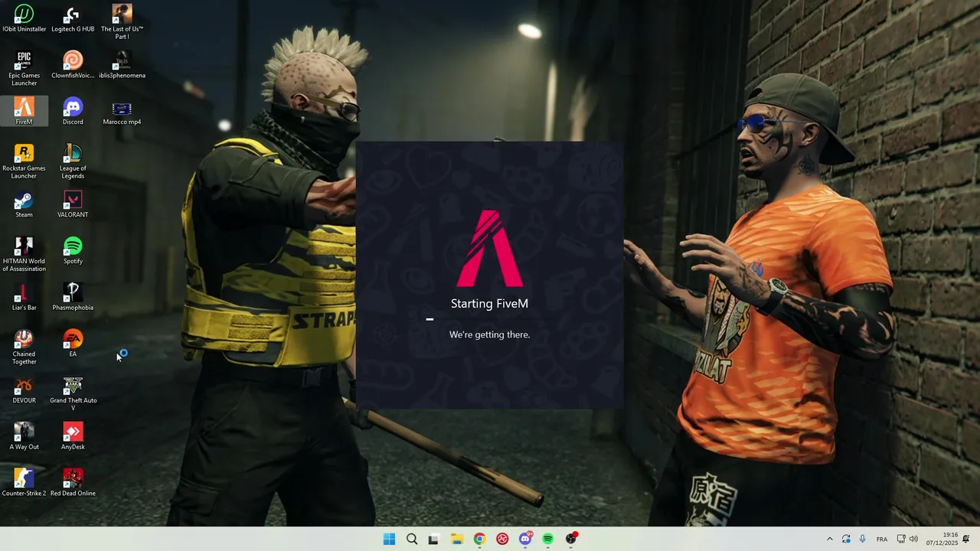
Task: Open taskbar Search
Action: (x=412, y=539)
